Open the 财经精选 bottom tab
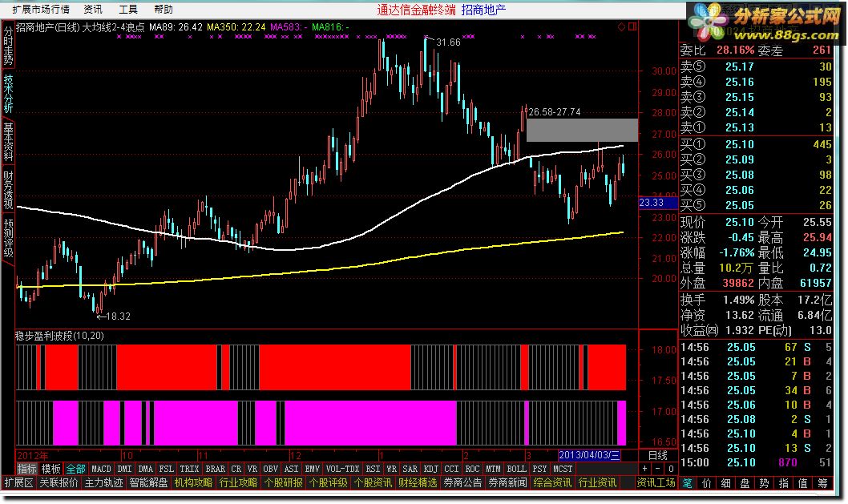Viewport: 848px width, 504px height. (418, 482)
